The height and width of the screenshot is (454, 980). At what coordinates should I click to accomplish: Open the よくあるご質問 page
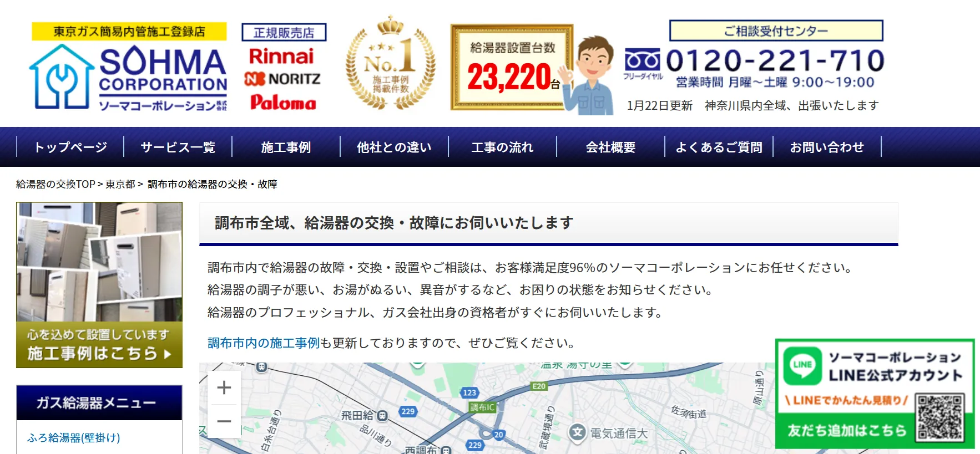pyautogui.click(x=719, y=147)
